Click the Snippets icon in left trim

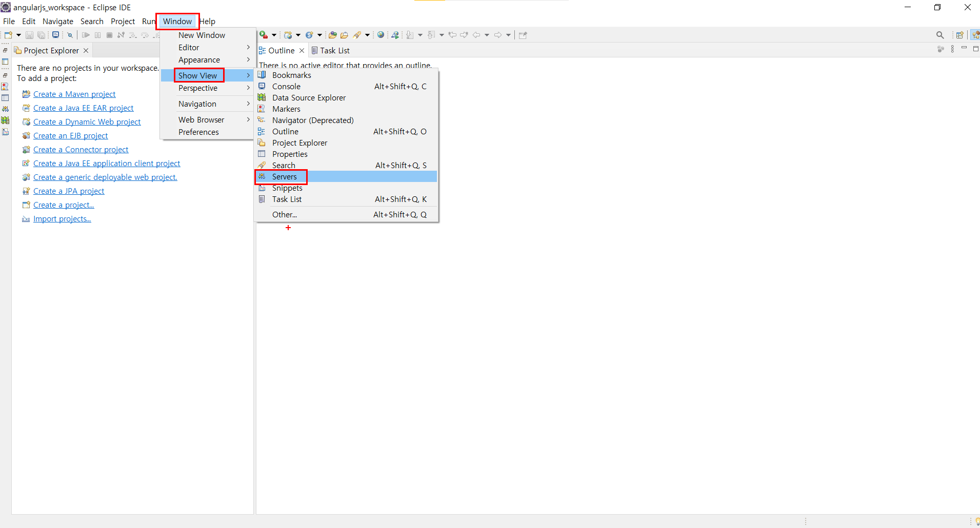pos(5,132)
